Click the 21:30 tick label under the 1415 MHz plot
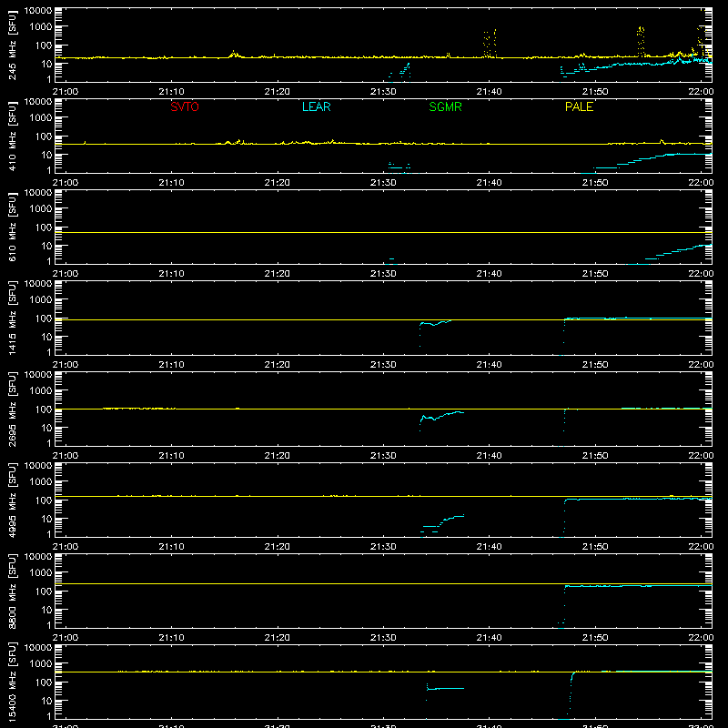Viewport: 728px width, 728px height. (383, 365)
